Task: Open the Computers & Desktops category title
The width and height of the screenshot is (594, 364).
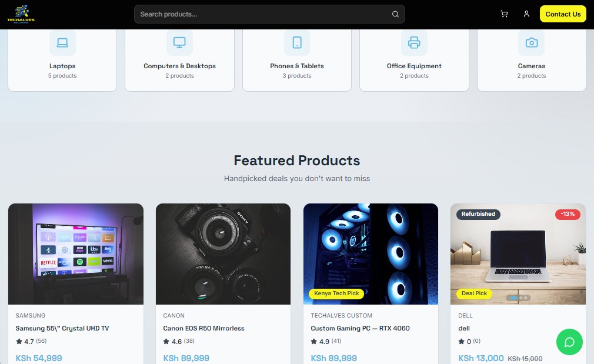Action: point(179,66)
